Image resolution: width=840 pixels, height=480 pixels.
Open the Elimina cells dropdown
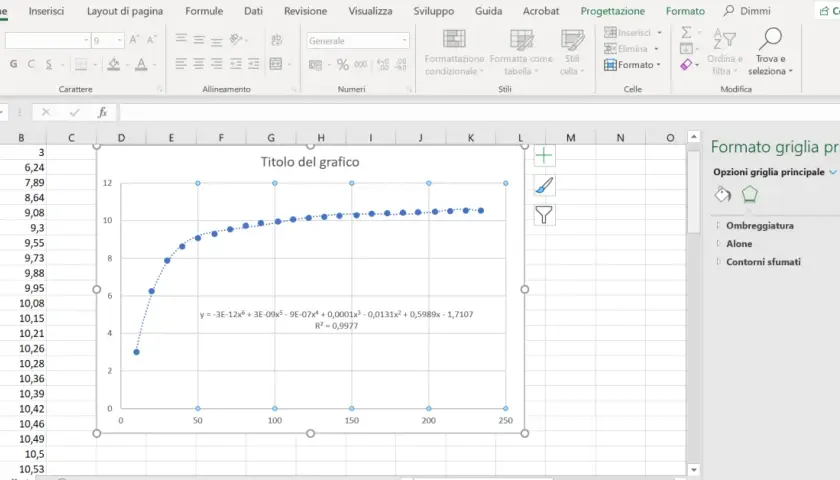click(x=631, y=49)
